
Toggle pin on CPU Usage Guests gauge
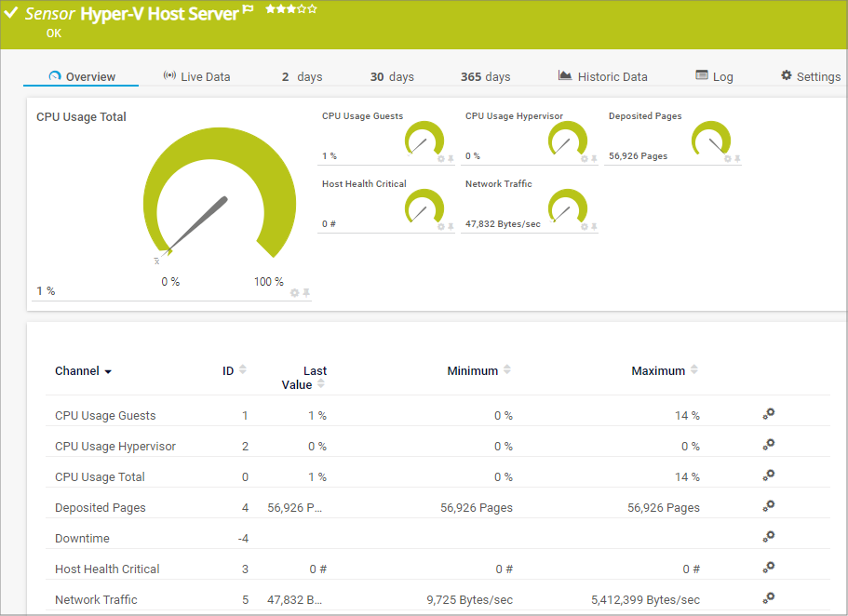(451, 158)
